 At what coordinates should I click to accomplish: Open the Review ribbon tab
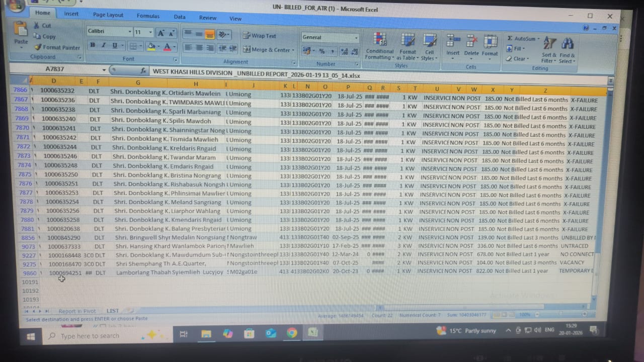(x=207, y=18)
